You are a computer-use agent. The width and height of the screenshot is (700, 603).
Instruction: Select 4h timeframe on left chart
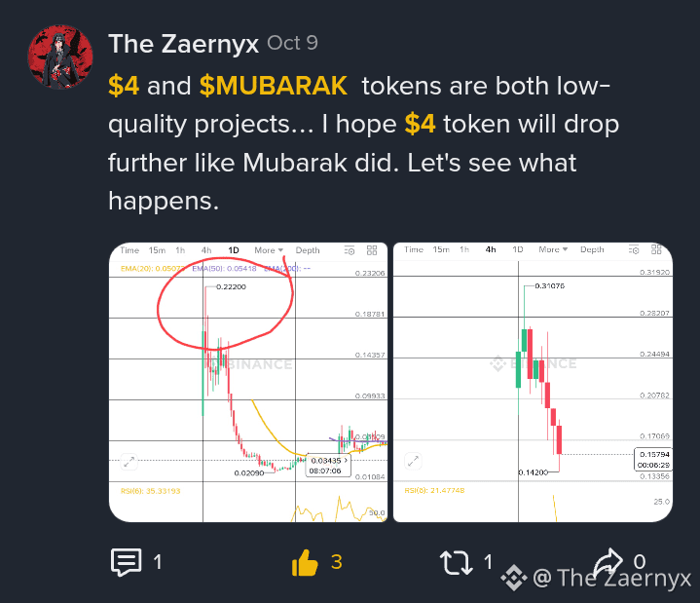click(206, 250)
